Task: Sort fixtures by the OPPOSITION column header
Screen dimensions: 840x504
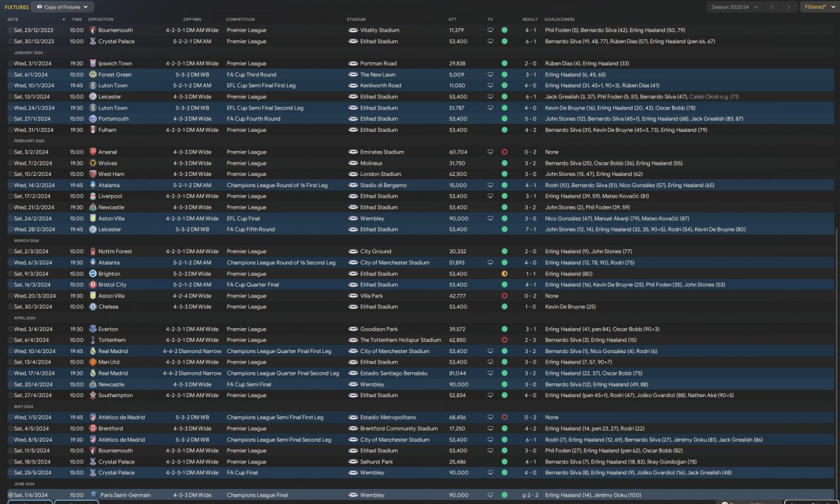Action: pos(100,20)
